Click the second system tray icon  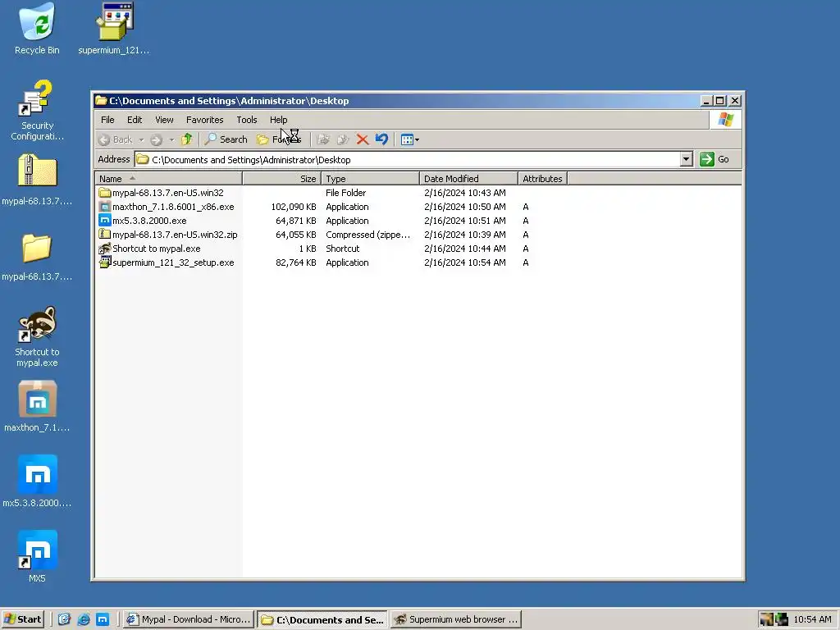782,619
